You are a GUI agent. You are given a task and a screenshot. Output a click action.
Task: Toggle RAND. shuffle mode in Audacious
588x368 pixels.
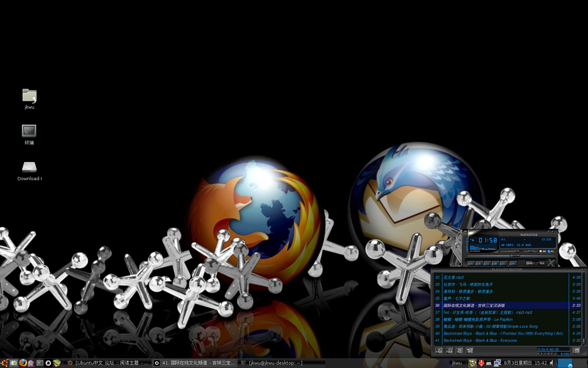click(531, 263)
